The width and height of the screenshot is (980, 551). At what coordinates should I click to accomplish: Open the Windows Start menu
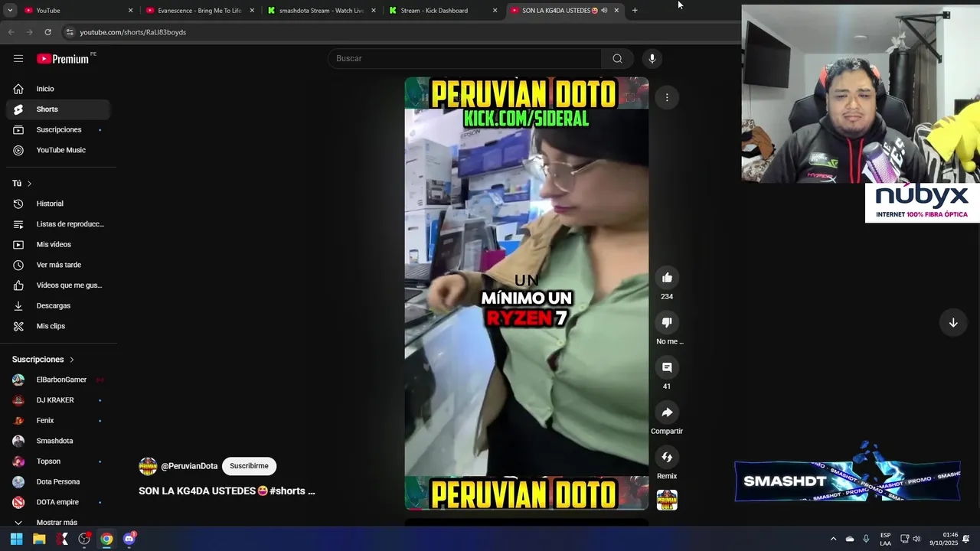point(16,539)
